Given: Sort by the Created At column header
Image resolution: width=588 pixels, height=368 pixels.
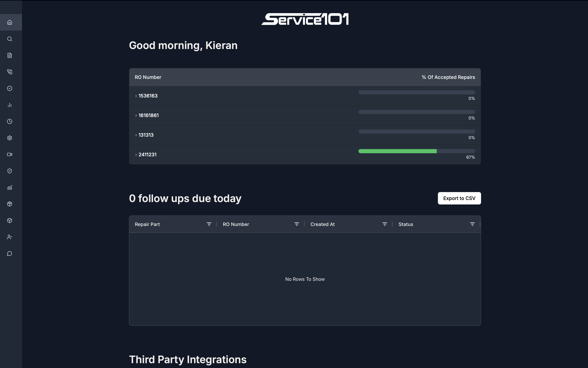Looking at the screenshot, I should coord(322,224).
